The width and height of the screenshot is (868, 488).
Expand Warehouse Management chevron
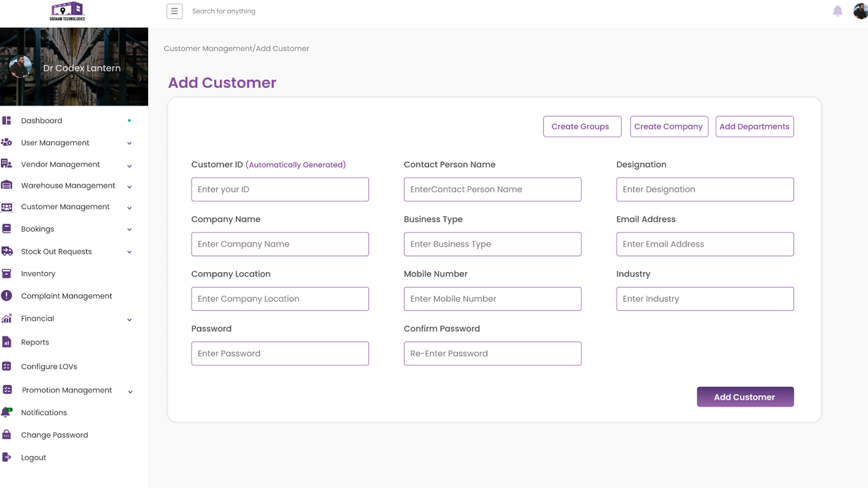(129, 187)
